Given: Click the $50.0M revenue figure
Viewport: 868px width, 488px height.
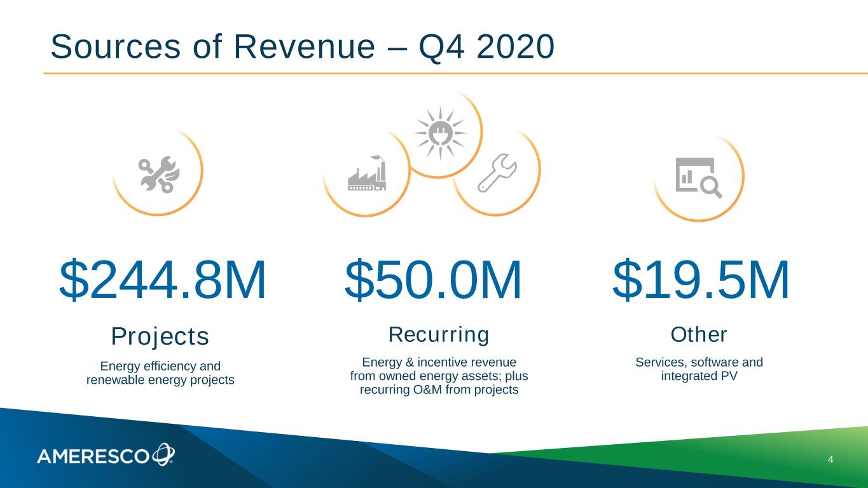Looking at the screenshot, I should coord(433,280).
